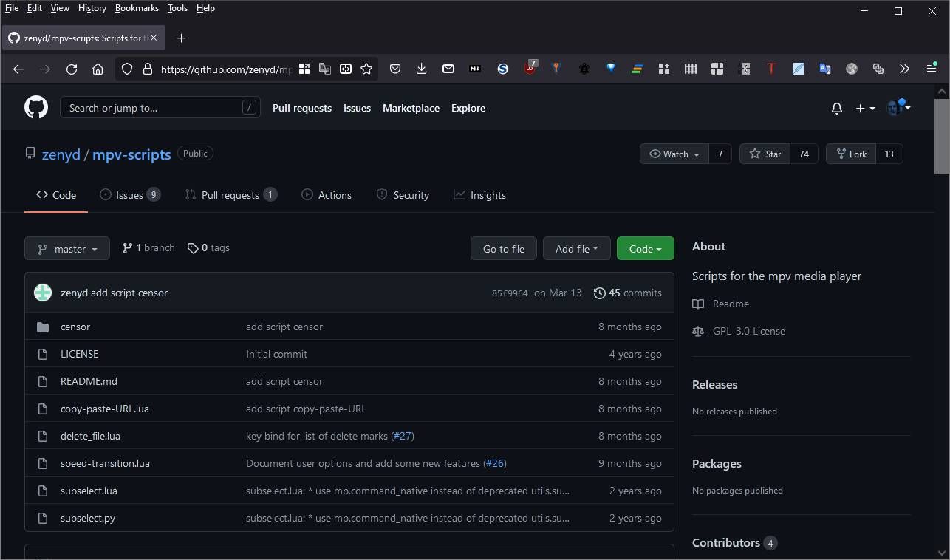Open the Bookmarks menu
Image resolution: width=950 pixels, height=560 pixels.
(137, 8)
